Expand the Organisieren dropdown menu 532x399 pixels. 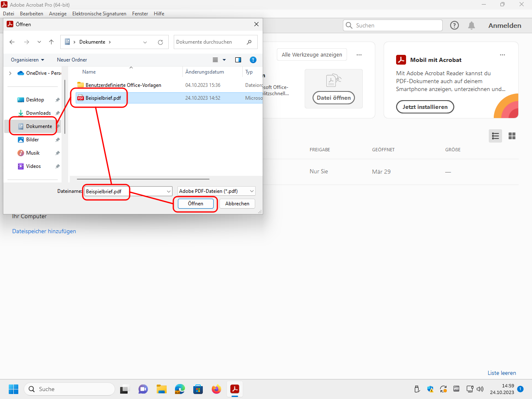(27, 60)
